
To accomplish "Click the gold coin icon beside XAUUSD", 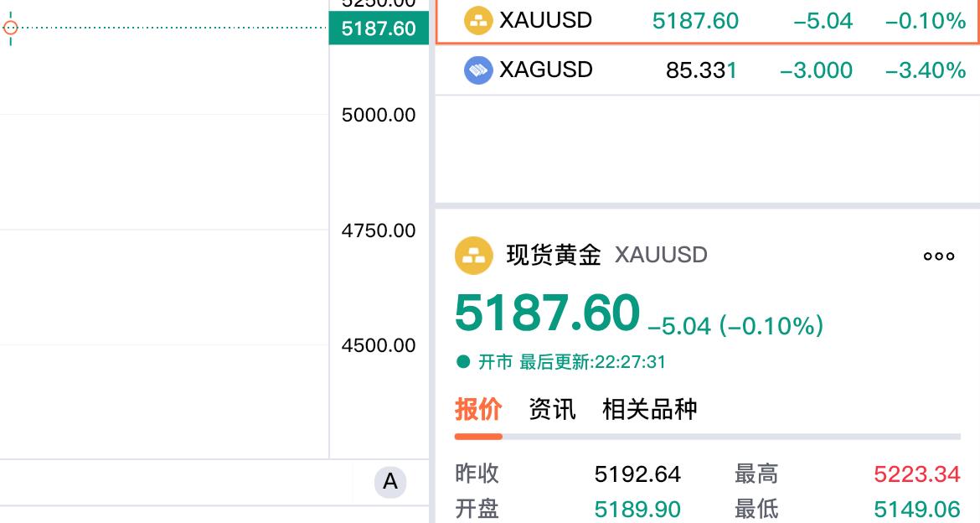I will click(x=478, y=20).
